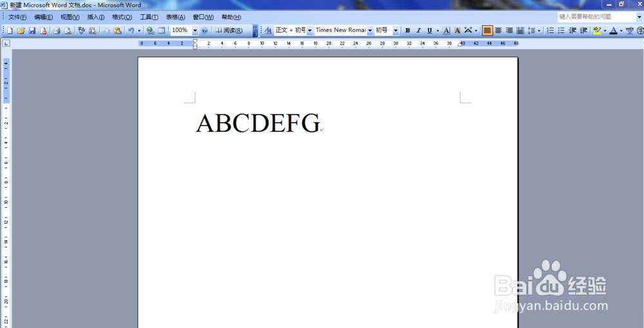644x328 pixels.
Task: Insert a table from toolbar
Action: pos(162,30)
